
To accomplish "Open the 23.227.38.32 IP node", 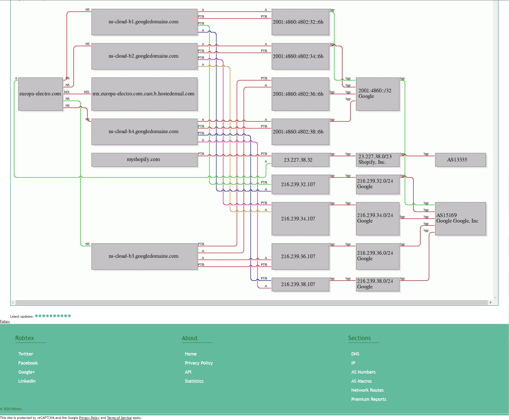I will (x=301, y=160).
